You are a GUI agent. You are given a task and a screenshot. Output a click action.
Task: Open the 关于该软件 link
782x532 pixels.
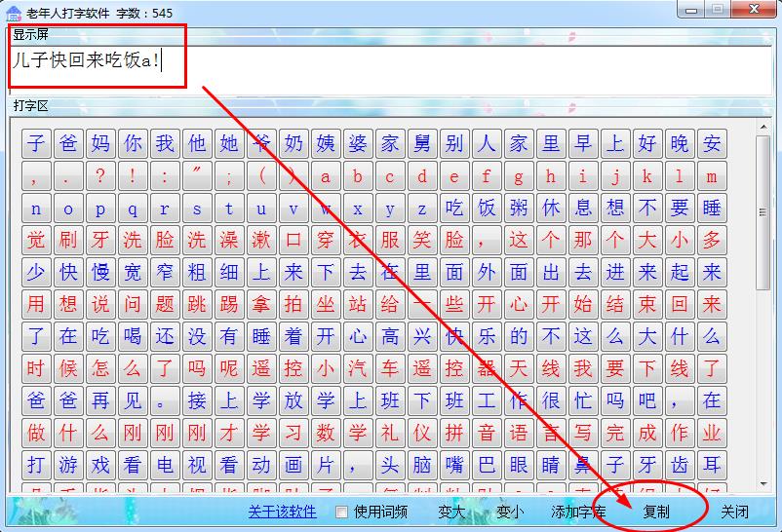[282, 512]
